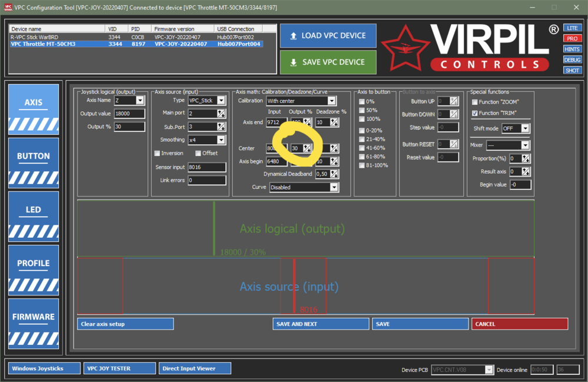588x382 pixels.
Task: Click the Axis end deadzone stepper
Action: [x=334, y=122]
